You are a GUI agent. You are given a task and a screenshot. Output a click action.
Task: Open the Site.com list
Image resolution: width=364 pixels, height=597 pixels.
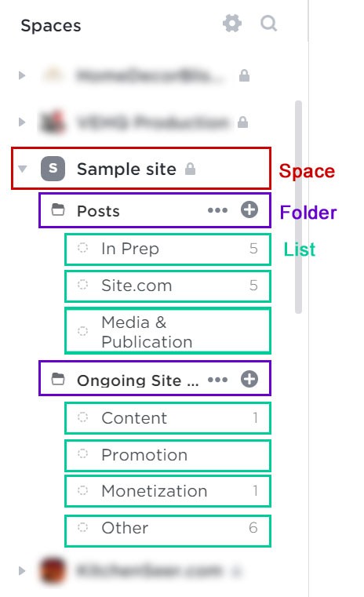point(168,286)
